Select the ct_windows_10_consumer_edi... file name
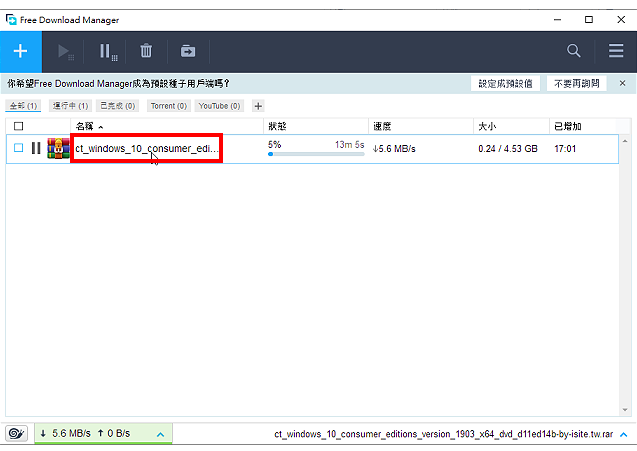Image resolution: width=637 pixels, height=451 pixels. tap(147, 148)
